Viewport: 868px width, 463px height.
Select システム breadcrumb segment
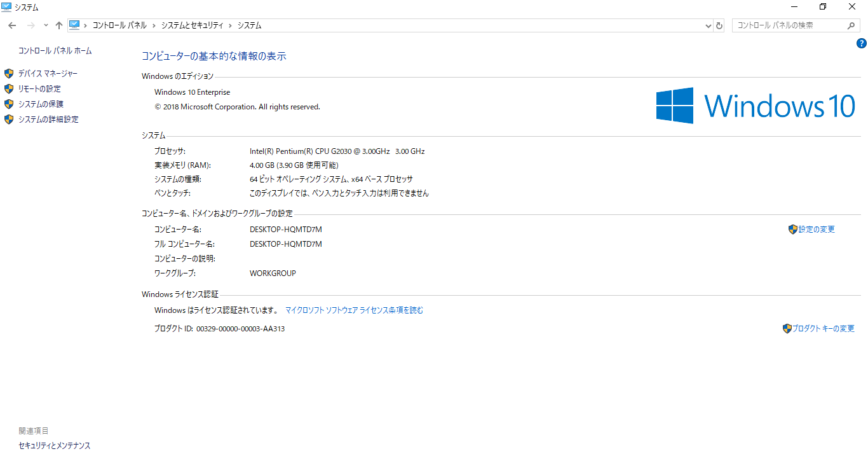249,25
